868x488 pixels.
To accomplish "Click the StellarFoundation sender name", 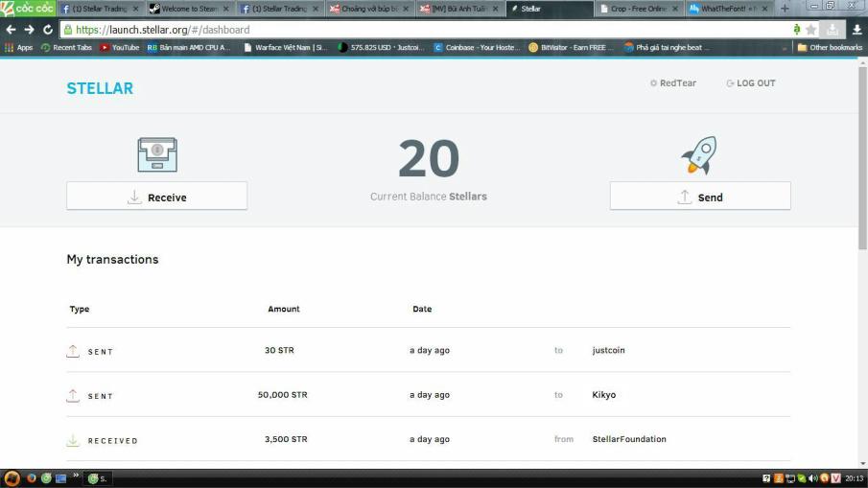I will (629, 439).
